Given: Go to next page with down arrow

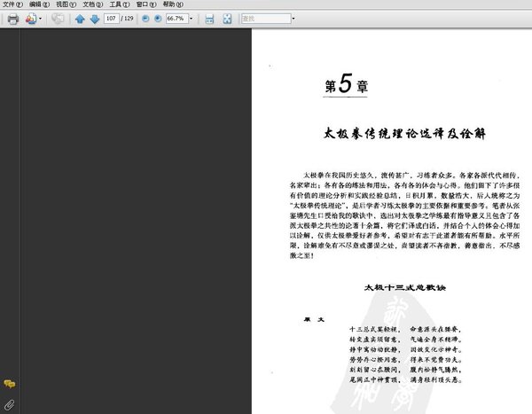Looking at the screenshot, I should pyautogui.click(x=95, y=19).
